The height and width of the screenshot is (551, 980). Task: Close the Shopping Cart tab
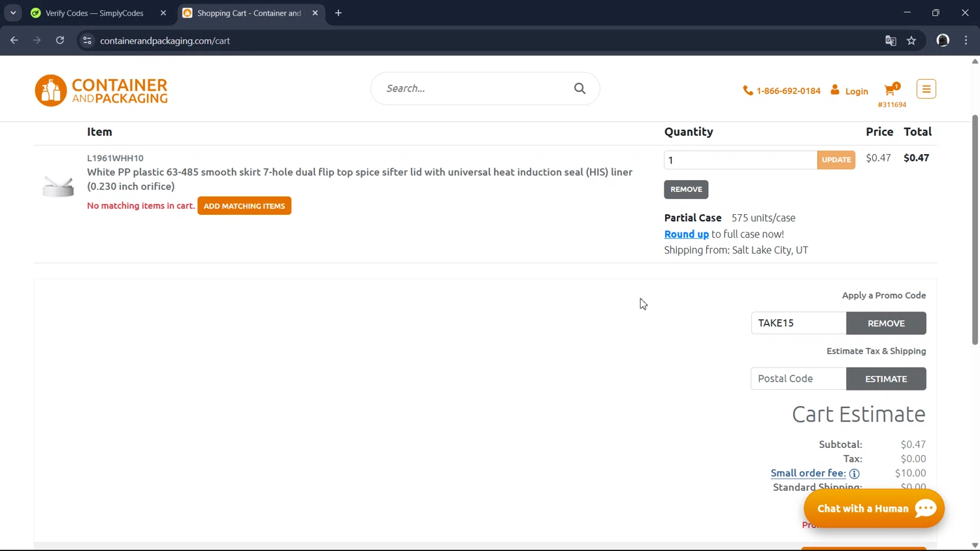[x=315, y=13]
